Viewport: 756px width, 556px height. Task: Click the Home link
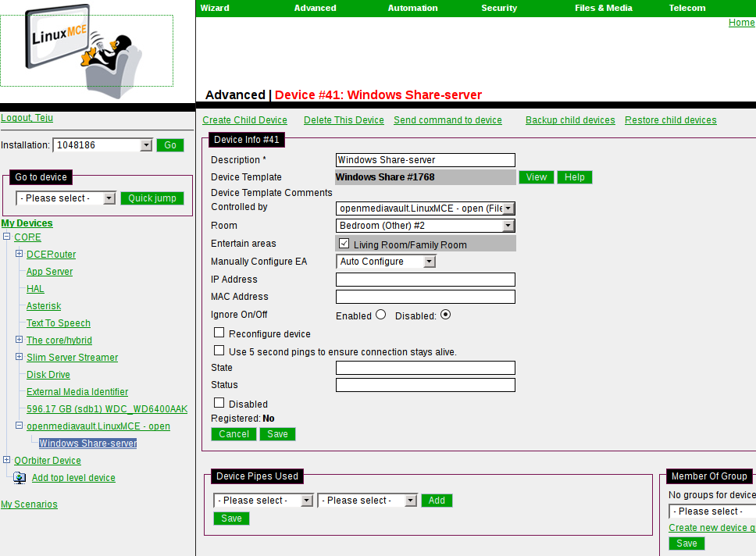[741, 22]
